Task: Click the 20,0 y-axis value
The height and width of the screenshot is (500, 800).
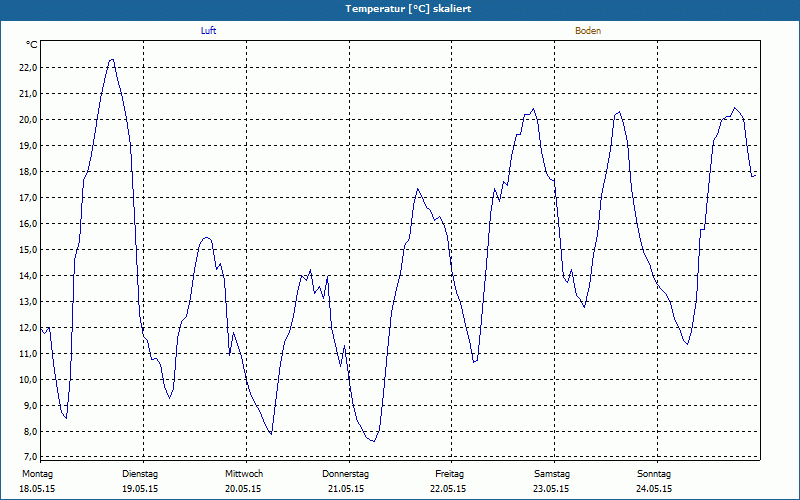Action: [28, 120]
